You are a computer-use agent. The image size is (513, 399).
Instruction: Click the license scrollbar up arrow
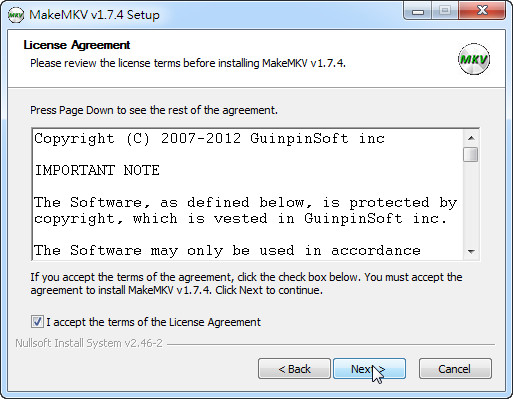pyautogui.click(x=471, y=138)
